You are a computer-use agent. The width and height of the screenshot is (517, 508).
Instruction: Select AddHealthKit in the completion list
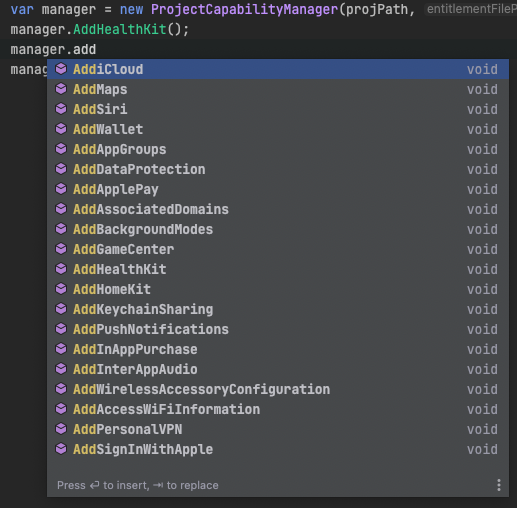(x=119, y=269)
